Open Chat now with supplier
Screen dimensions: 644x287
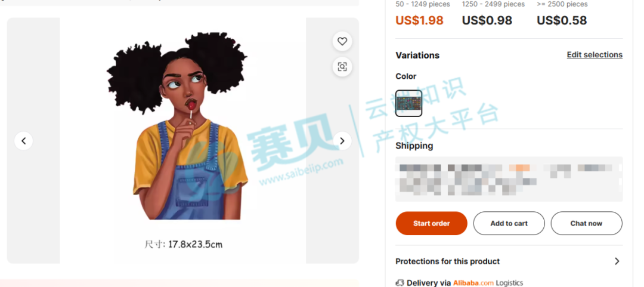(586, 223)
